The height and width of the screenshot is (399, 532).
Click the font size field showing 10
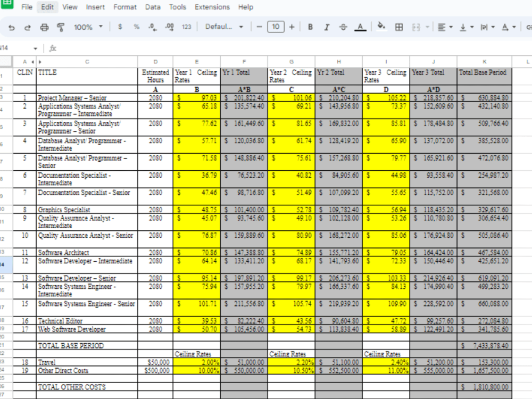276,27
